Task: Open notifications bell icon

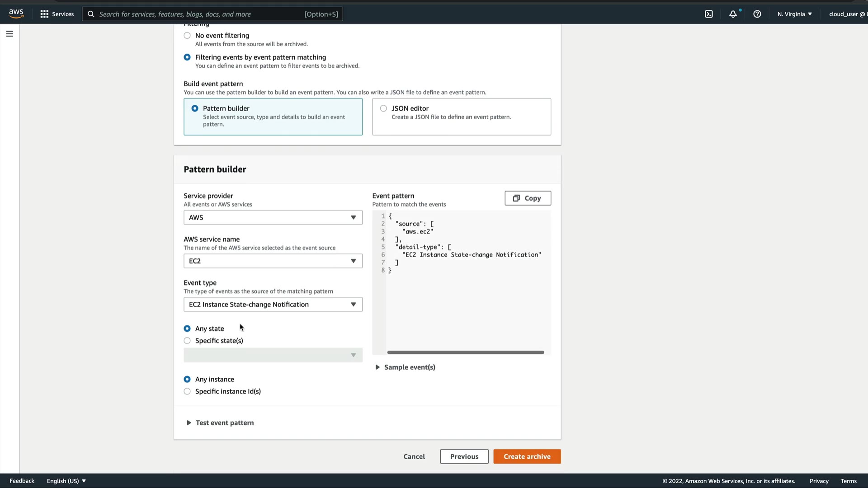Action: pyautogui.click(x=733, y=14)
